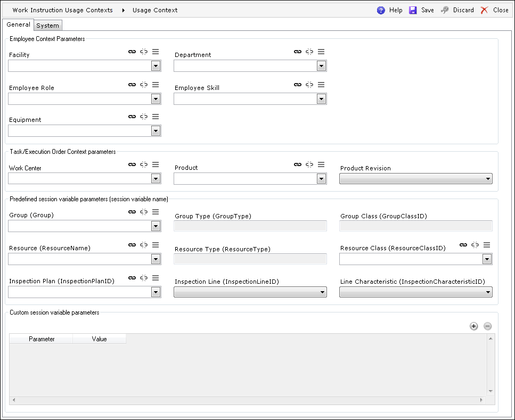Viewport: 515px width, 420px height.
Task: Expand the Equipment dropdown
Action: coord(156,131)
